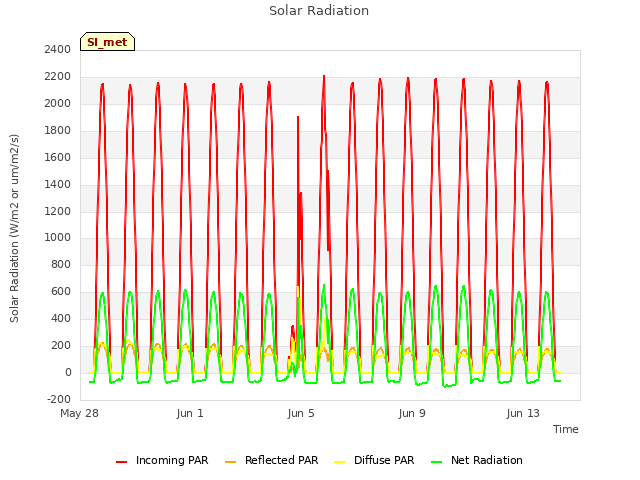Select the Jun 5 x-axis tick label

[301, 413]
